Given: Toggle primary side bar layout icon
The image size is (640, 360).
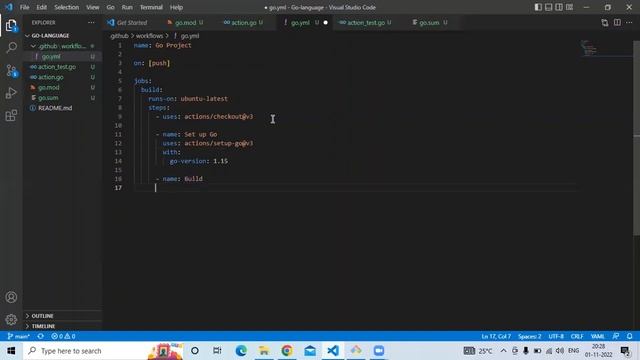Looking at the screenshot, I should coord(538,7).
